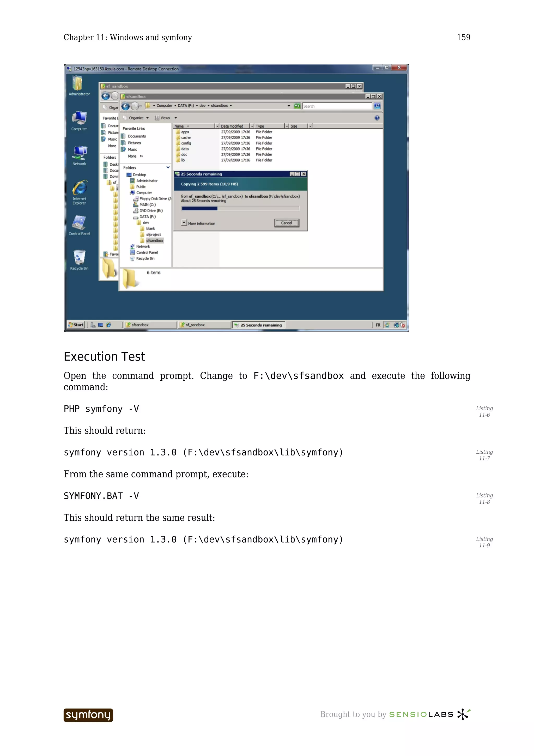Click the copy progress bar
The width and height of the screenshot is (534, 756).
(240, 208)
